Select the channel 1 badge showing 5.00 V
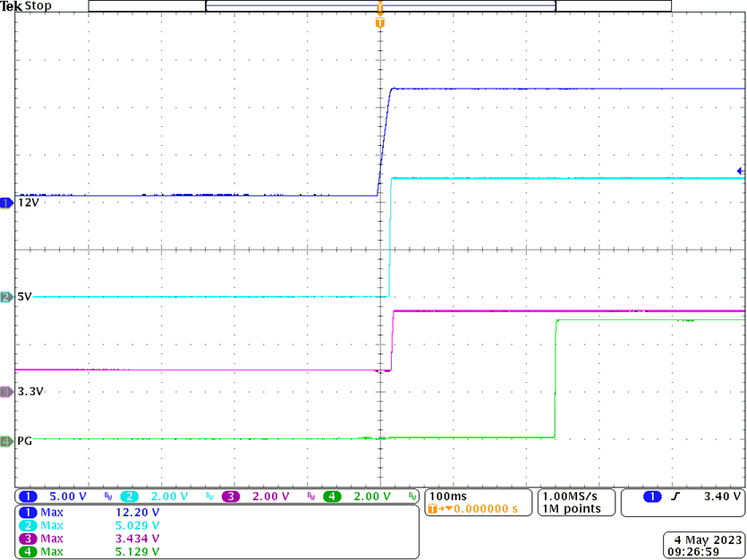 [x=30, y=496]
